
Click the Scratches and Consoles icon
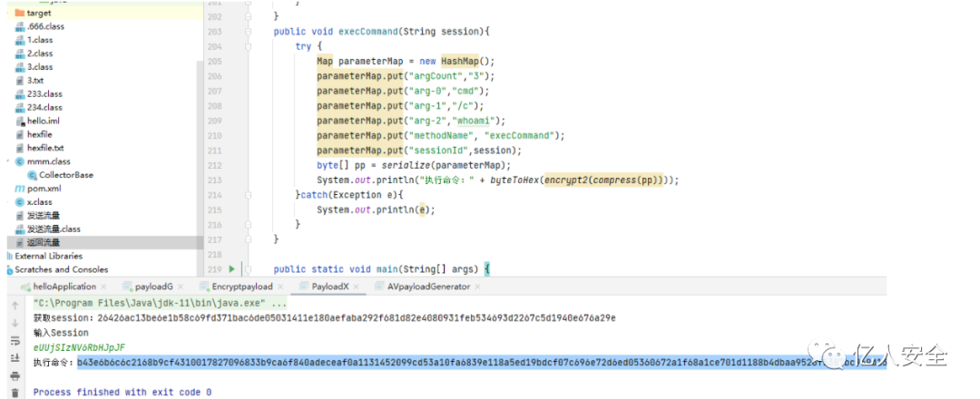click(x=9, y=269)
